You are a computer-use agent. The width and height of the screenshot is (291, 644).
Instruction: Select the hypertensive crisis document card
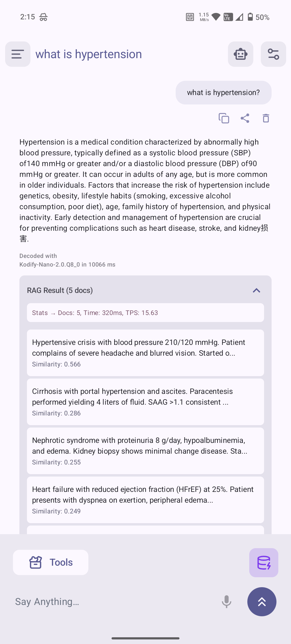[145, 353]
